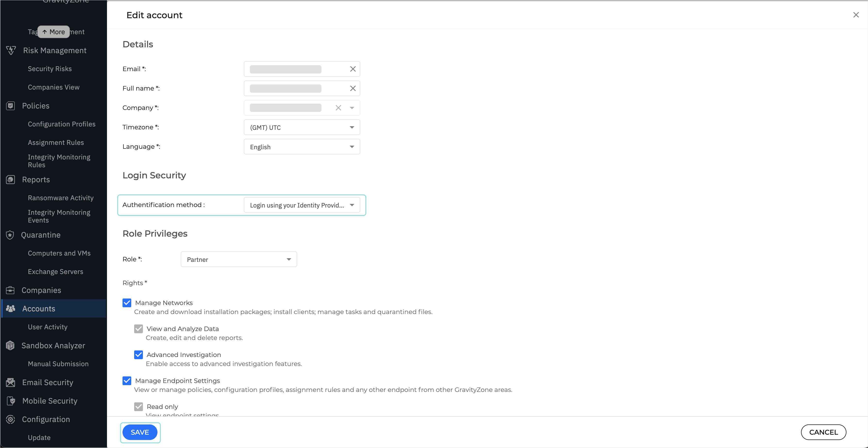This screenshot has width=868, height=448.
Task: Uncheck the Manage Networks right
Action: point(127,303)
